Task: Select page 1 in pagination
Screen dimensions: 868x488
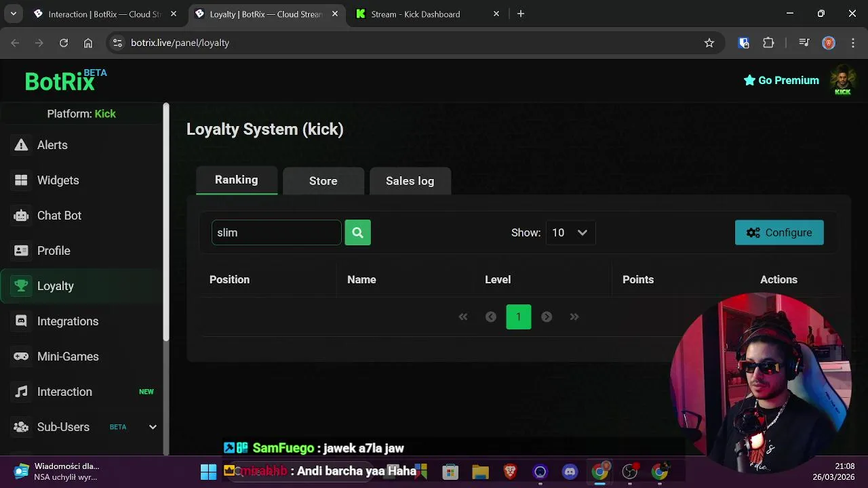Action: pos(519,317)
